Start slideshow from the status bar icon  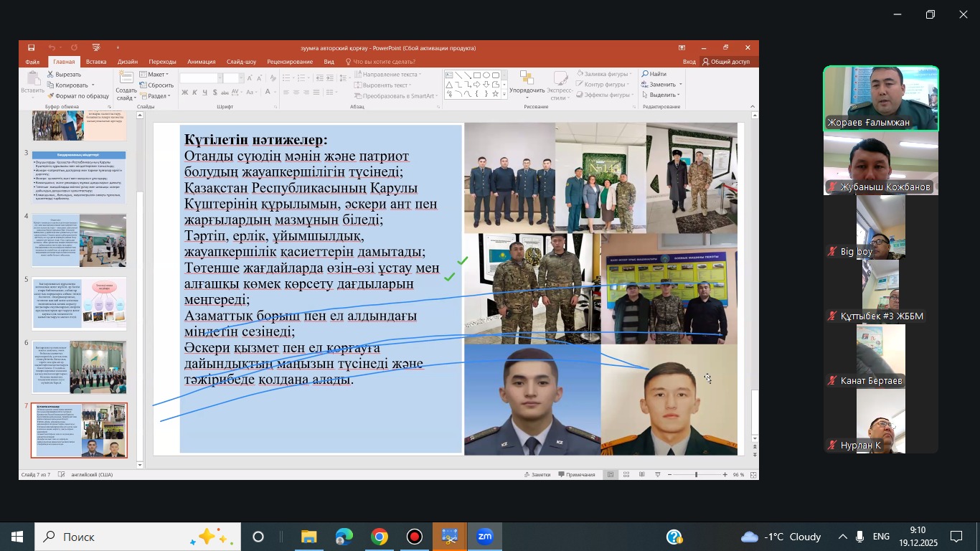pyautogui.click(x=656, y=475)
